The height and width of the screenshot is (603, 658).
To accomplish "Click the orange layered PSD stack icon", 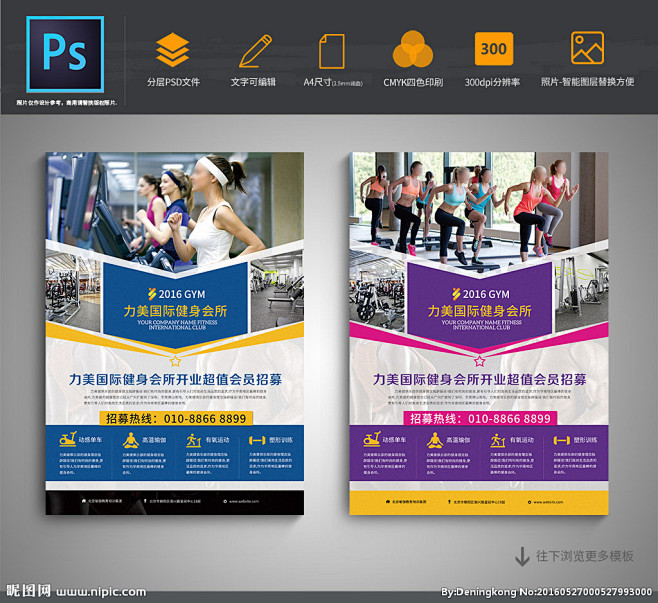I will pyautogui.click(x=173, y=49).
